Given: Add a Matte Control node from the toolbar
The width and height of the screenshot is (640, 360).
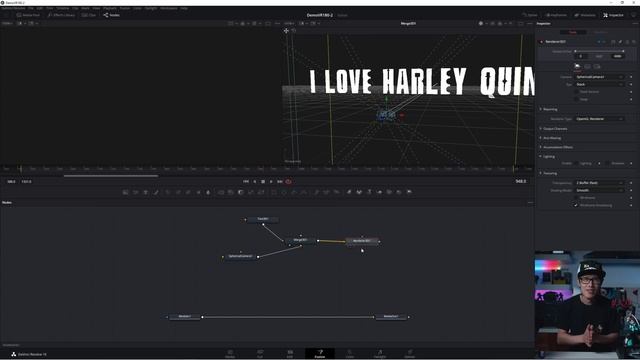Looking at the screenshot, I should coord(241,192).
